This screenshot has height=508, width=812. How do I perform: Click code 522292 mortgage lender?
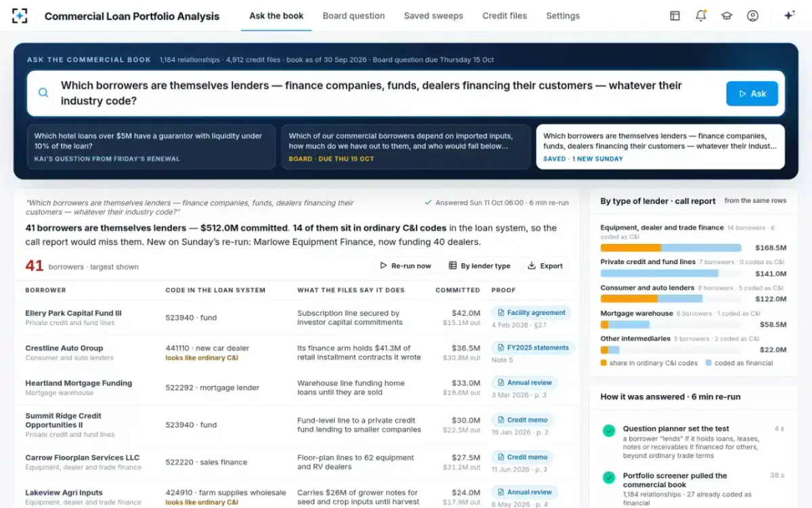click(x=212, y=387)
